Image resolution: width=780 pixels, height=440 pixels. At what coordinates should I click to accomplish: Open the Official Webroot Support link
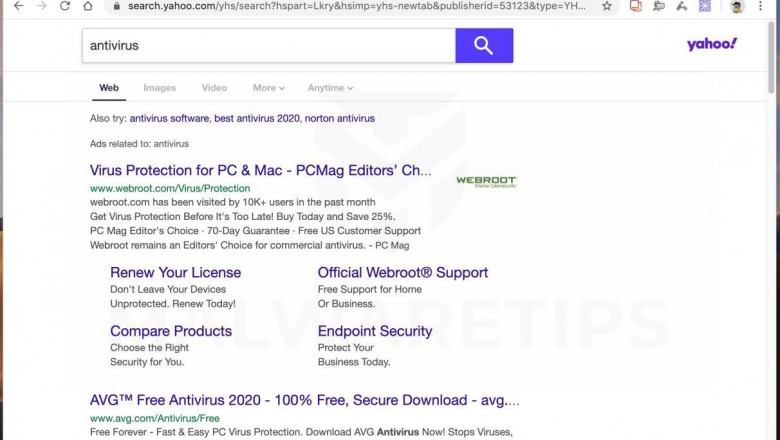(x=402, y=272)
